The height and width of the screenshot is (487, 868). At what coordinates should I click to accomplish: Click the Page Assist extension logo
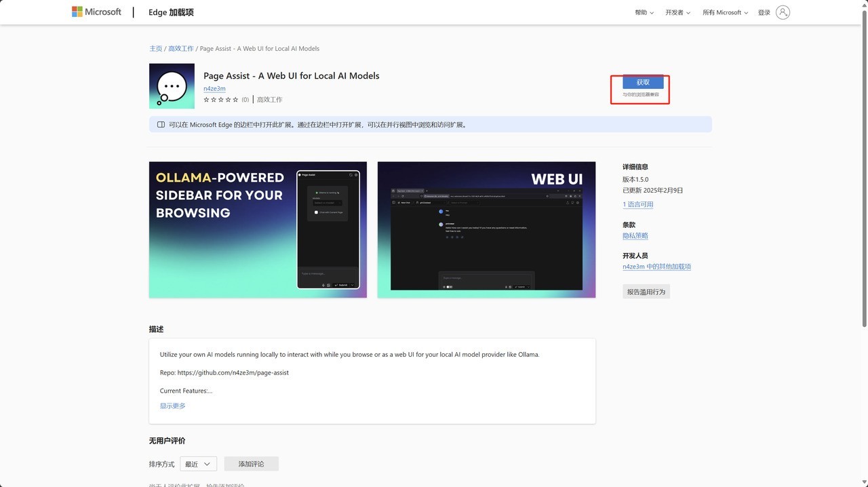tap(172, 86)
